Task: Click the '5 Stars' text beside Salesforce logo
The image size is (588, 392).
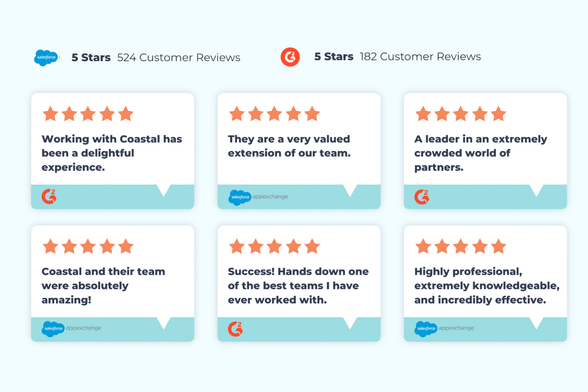Action: coord(91,58)
